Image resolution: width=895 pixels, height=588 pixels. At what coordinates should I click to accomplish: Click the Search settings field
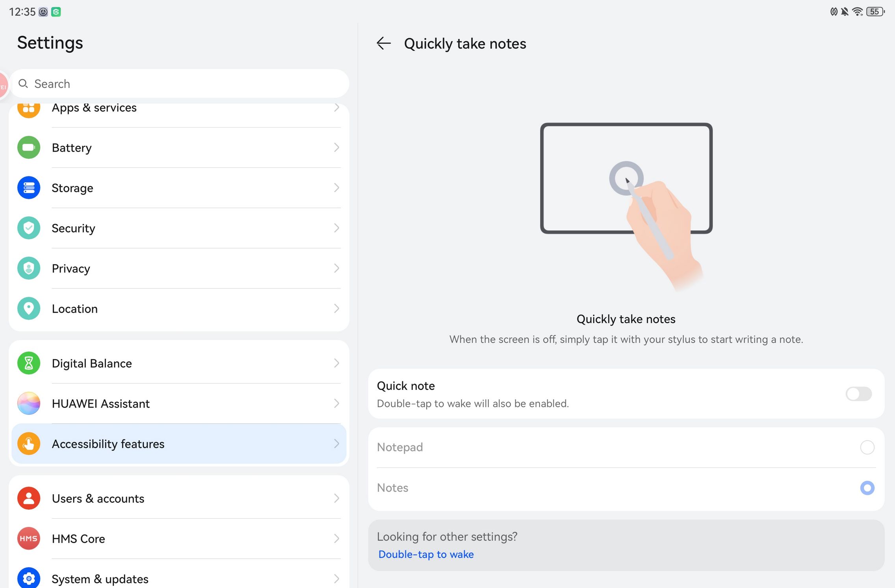tap(179, 84)
